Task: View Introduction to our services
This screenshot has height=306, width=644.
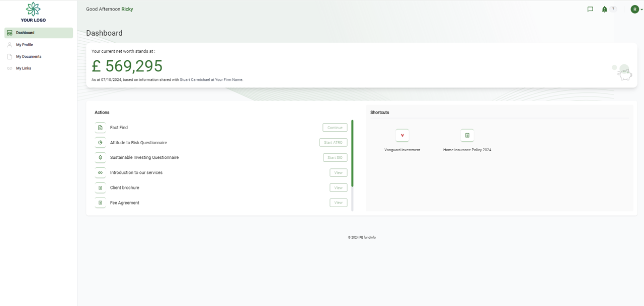Action: coord(339,173)
